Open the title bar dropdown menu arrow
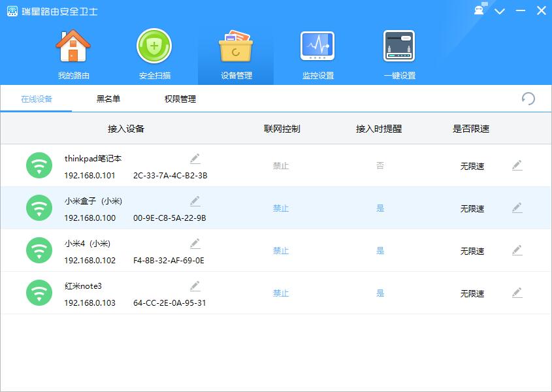This screenshot has height=392, width=552. 500,11
